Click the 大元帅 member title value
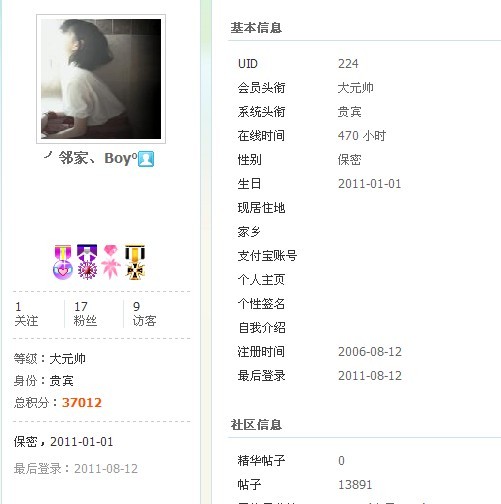The image size is (501, 504). [355, 88]
